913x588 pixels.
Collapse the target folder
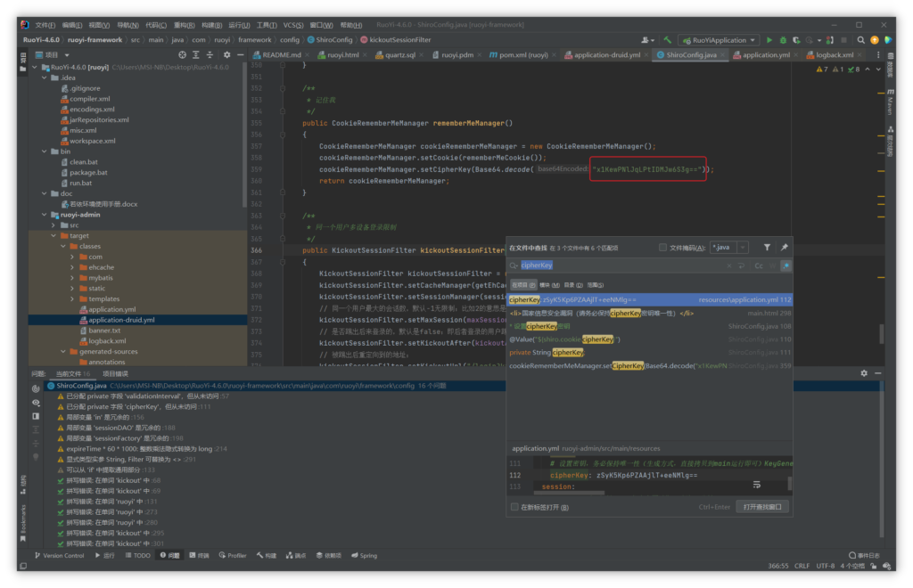53,235
